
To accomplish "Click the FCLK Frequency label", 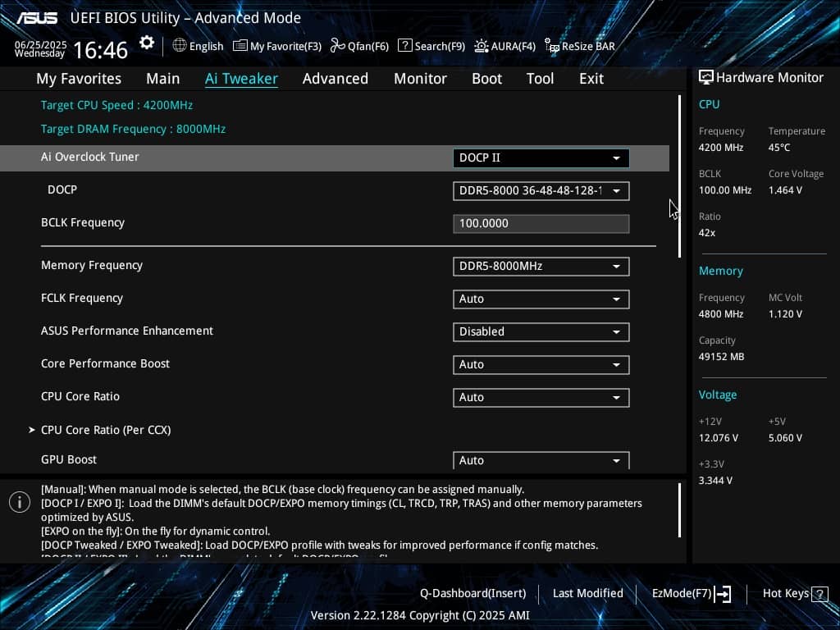I will click(82, 298).
